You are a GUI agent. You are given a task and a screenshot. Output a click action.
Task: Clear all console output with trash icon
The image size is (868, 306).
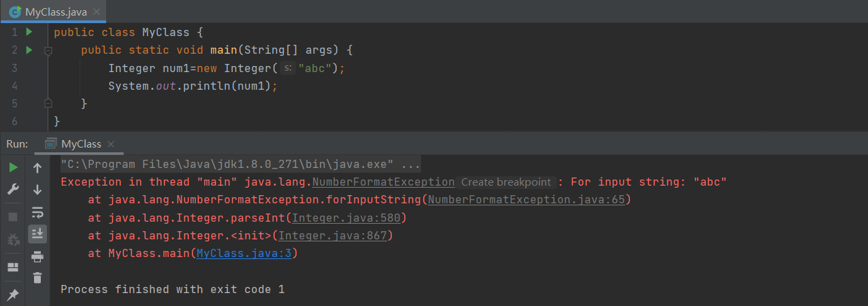37,277
